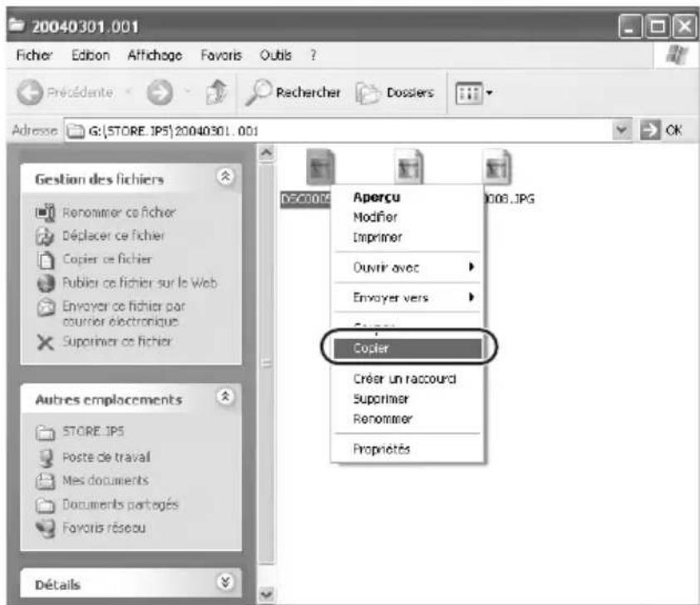Choose Aperçu in the context menu

[377, 197]
